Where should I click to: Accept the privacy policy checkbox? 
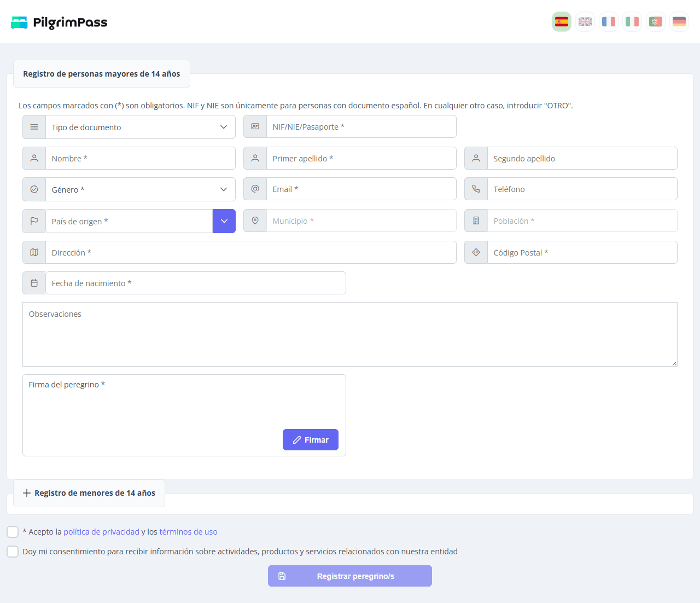tap(13, 532)
